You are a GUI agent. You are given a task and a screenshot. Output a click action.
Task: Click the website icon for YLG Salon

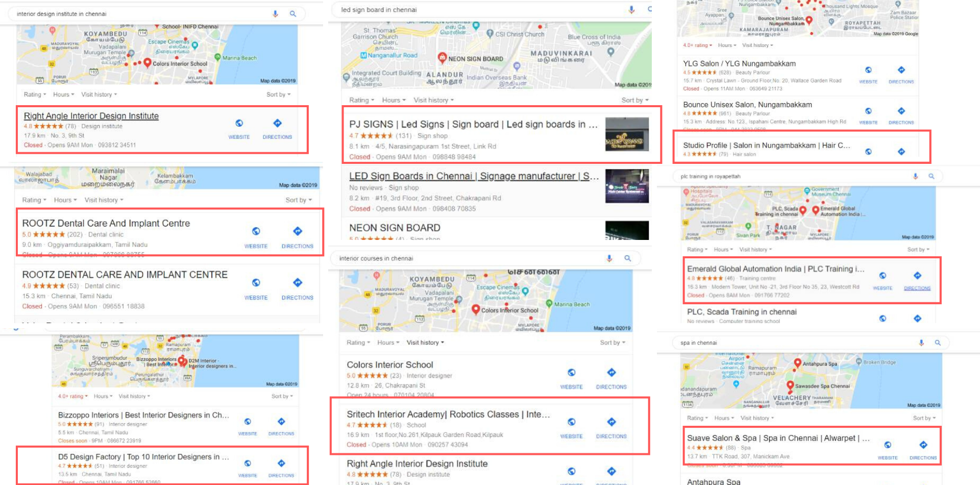pyautogui.click(x=868, y=70)
